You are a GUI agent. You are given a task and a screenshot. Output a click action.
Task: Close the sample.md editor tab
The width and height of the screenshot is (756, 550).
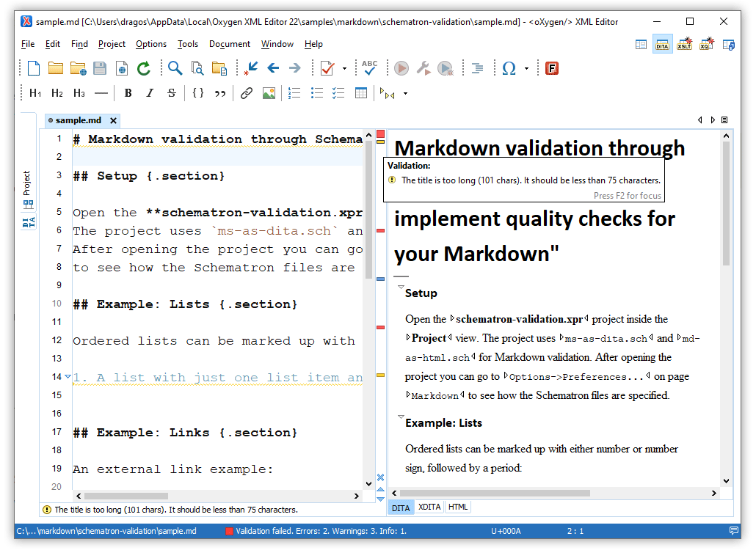113,120
